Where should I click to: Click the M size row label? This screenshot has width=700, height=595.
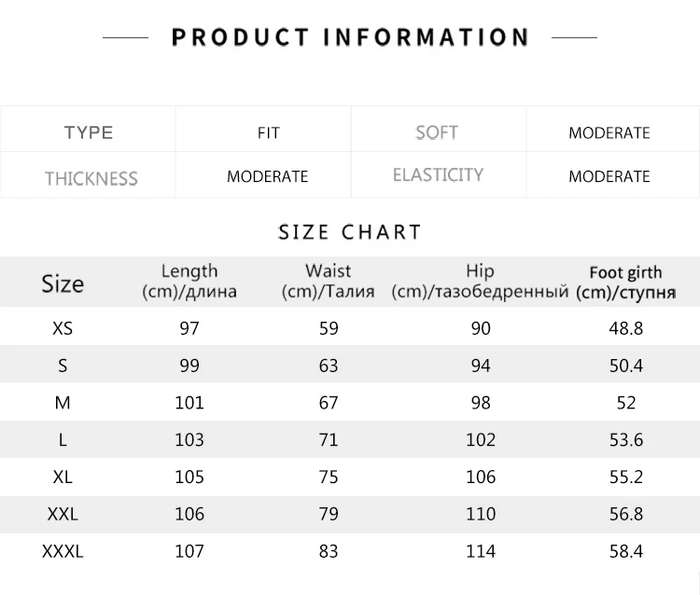(63, 403)
